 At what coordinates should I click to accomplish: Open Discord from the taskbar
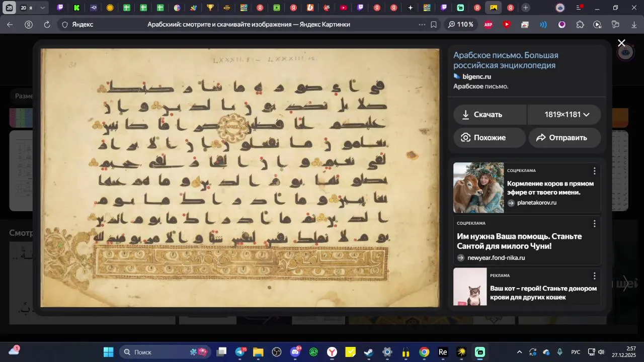click(x=295, y=352)
